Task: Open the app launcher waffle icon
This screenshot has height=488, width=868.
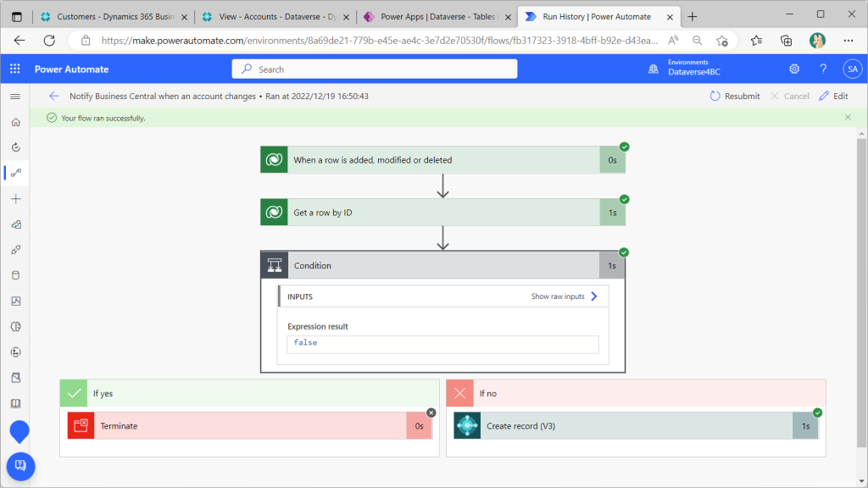Action: point(15,69)
